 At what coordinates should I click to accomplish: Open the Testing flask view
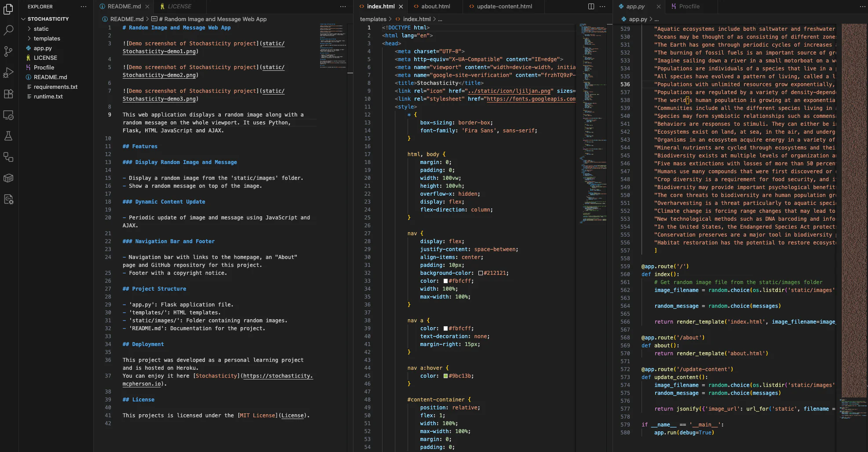tap(8, 136)
